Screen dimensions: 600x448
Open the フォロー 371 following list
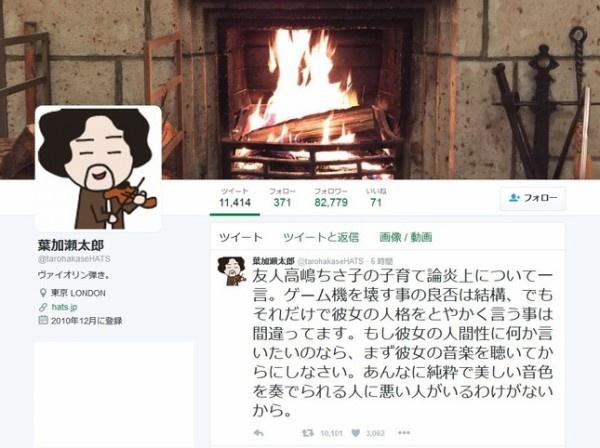[x=282, y=197]
